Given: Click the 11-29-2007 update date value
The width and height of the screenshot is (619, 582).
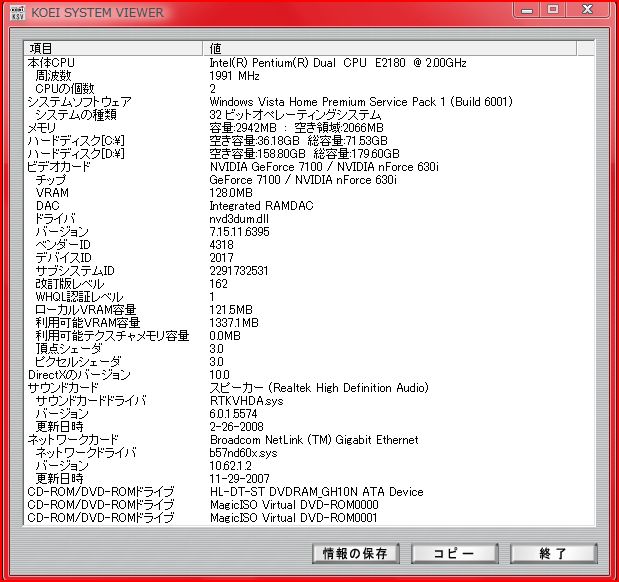Looking at the screenshot, I should 239,479.
